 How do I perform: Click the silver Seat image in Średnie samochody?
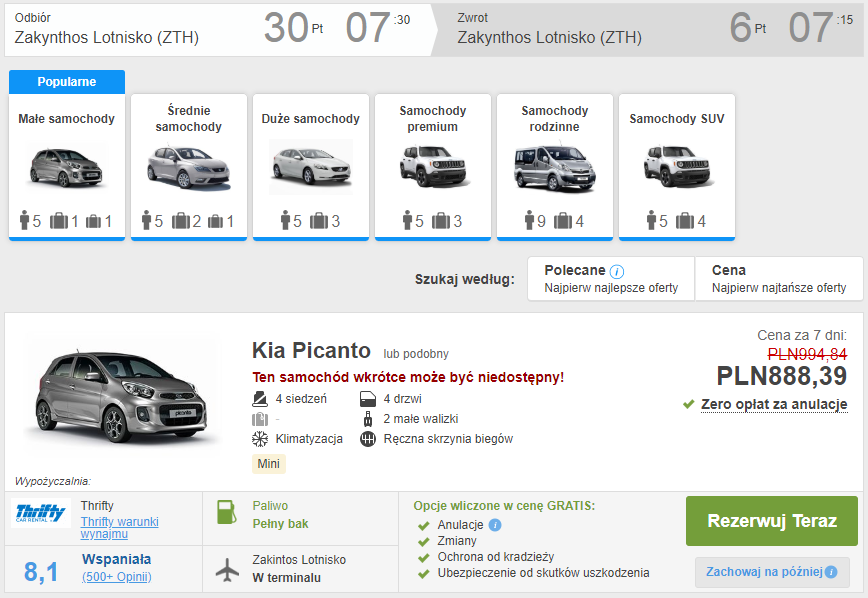point(189,167)
